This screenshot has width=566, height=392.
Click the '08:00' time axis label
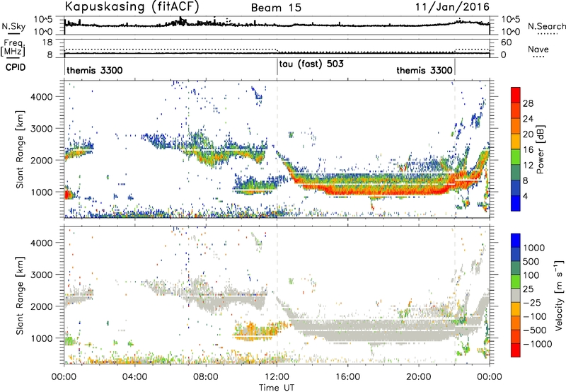(x=206, y=377)
